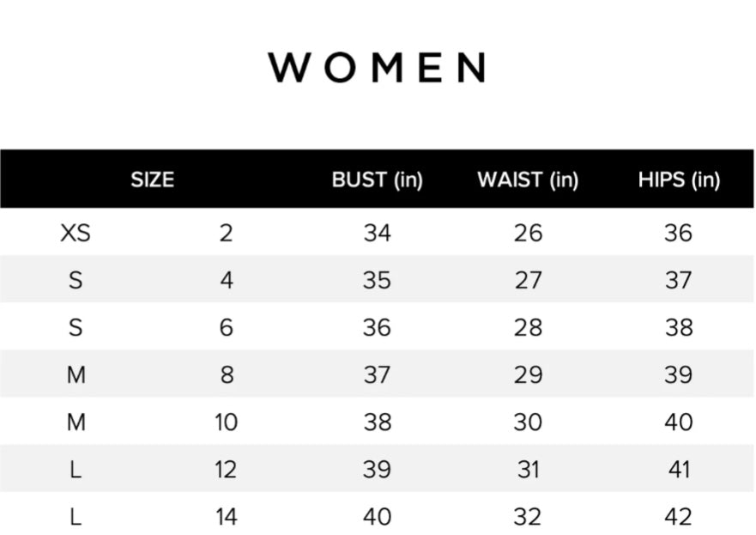Screen dimensions: 756x535
Task: Click bust value 39 in size 12 row
Action: [x=377, y=469]
